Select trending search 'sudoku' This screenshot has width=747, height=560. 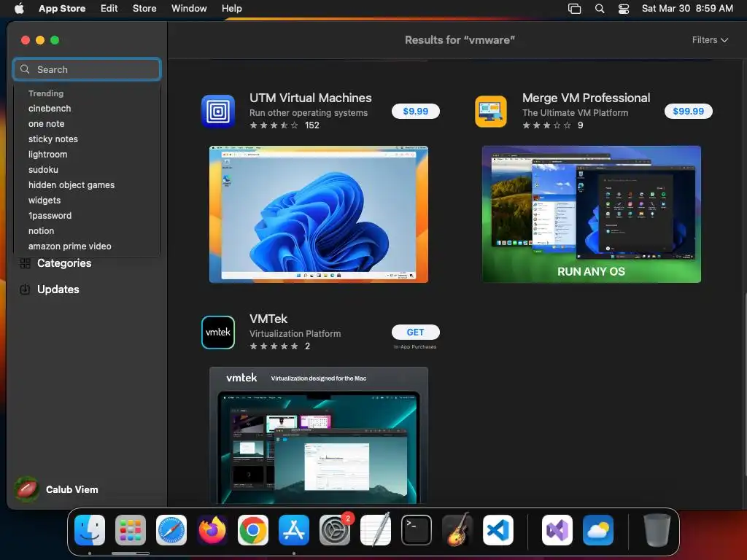(43, 169)
